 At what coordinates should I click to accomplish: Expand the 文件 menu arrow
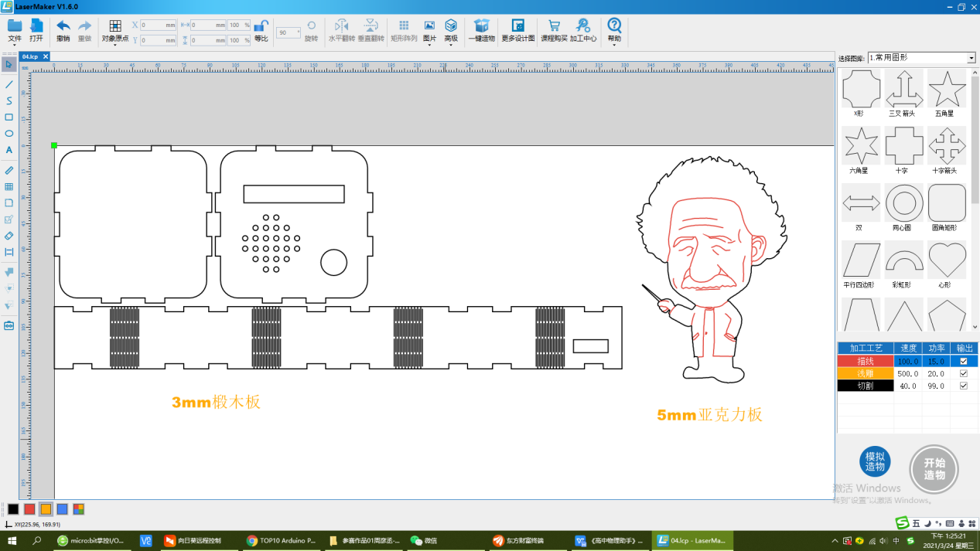pyautogui.click(x=14, y=45)
